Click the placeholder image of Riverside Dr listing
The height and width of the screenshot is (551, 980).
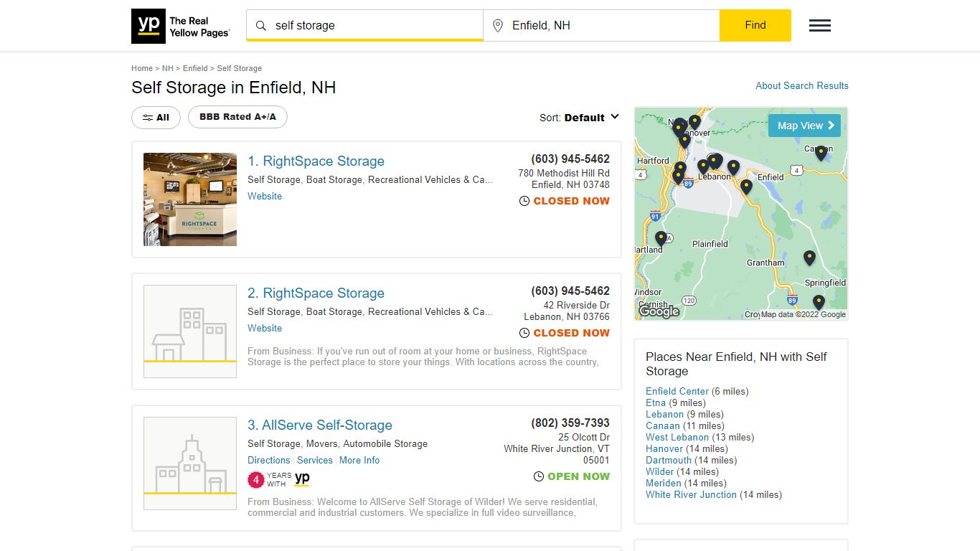pos(190,331)
